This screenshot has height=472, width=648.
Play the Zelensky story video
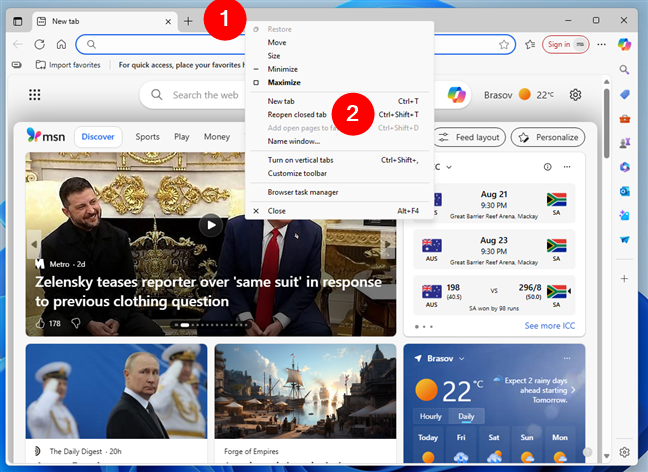pos(211,225)
